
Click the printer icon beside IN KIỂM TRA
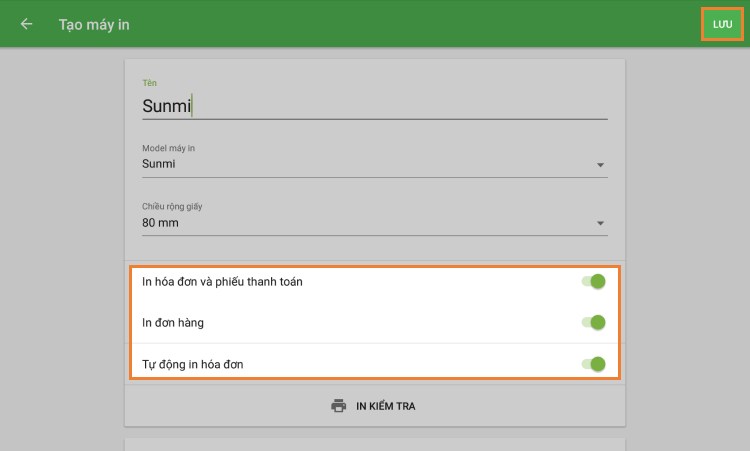[x=339, y=406]
